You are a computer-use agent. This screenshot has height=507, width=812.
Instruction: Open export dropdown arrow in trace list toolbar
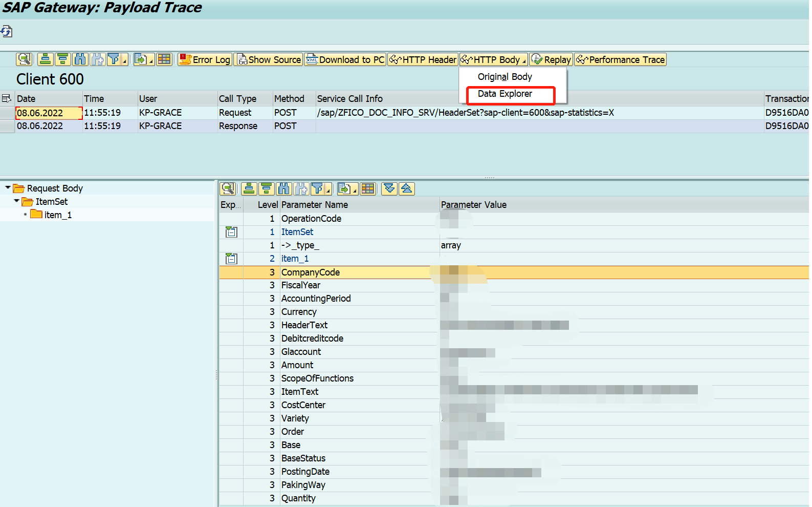tap(151, 62)
